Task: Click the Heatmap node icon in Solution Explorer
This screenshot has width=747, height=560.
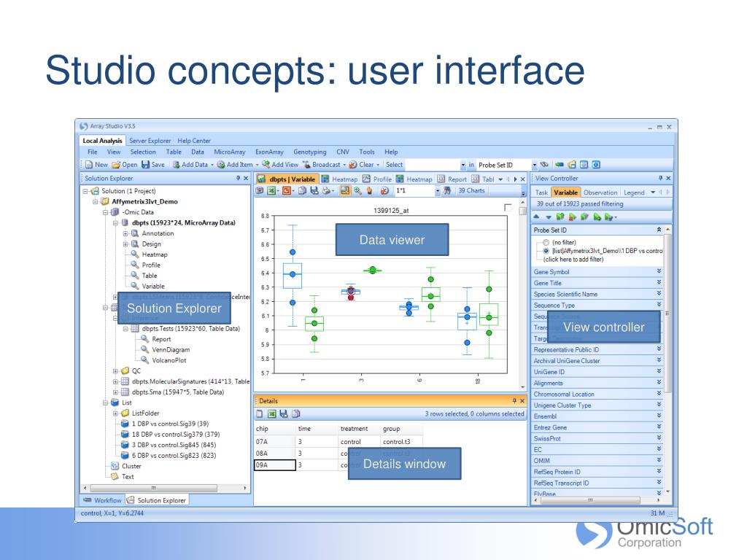Action: point(135,254)
